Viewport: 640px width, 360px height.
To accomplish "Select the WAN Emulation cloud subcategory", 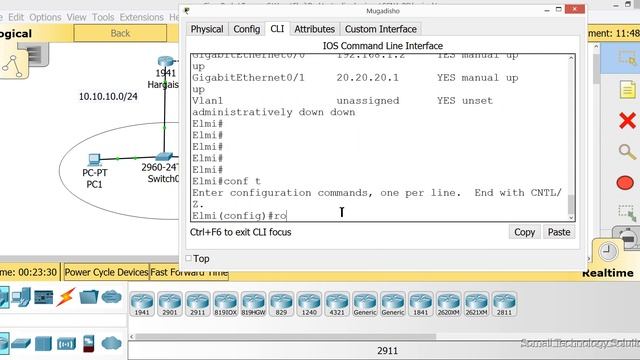I will pos(111,343).
